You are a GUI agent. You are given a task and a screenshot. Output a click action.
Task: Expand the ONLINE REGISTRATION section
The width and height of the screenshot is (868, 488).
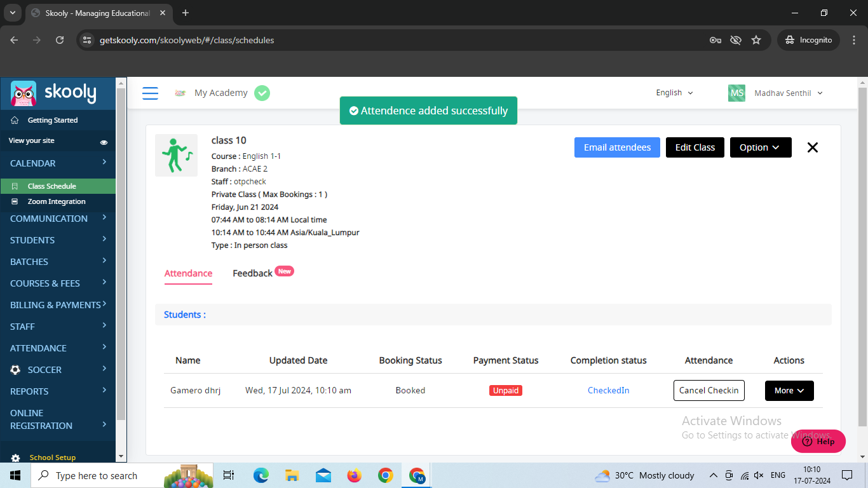tap(58, 419)
